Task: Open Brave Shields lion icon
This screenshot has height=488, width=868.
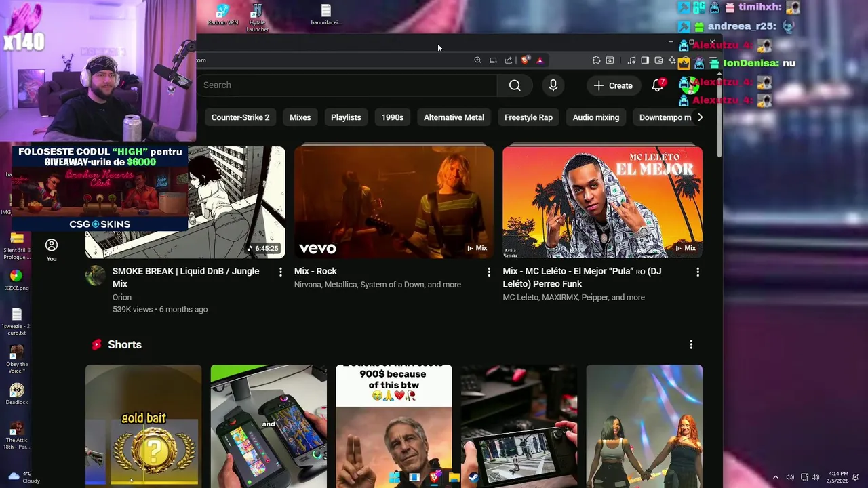Action: pos(526,60)
